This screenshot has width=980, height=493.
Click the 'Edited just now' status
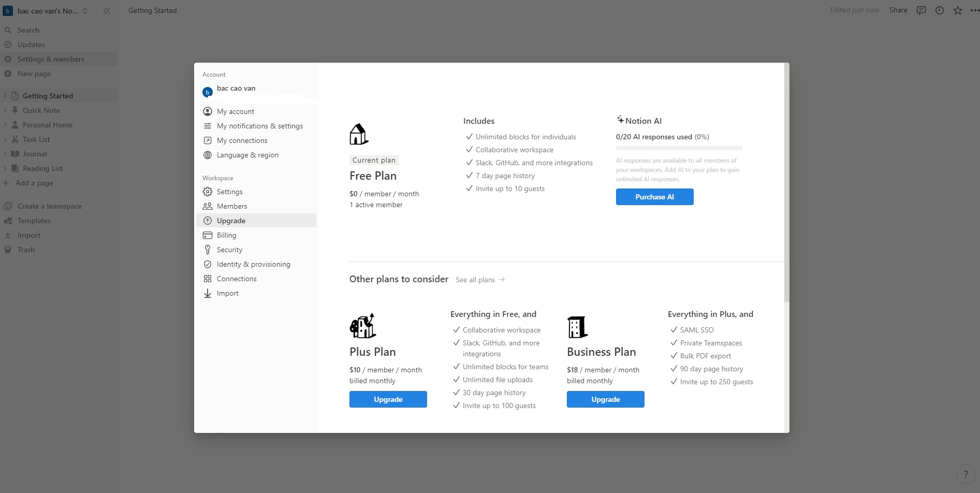click(855, 10)
